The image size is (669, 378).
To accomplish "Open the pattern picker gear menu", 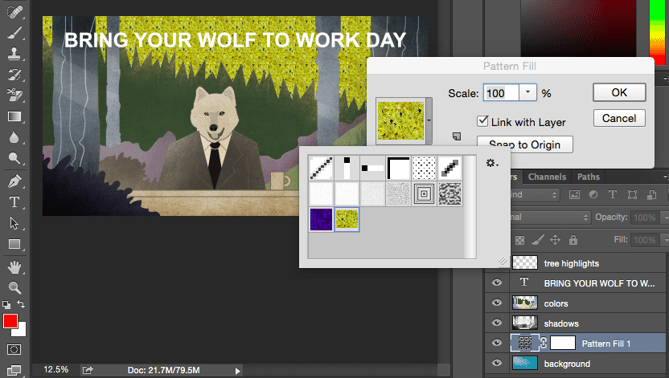I will point(492,163).
